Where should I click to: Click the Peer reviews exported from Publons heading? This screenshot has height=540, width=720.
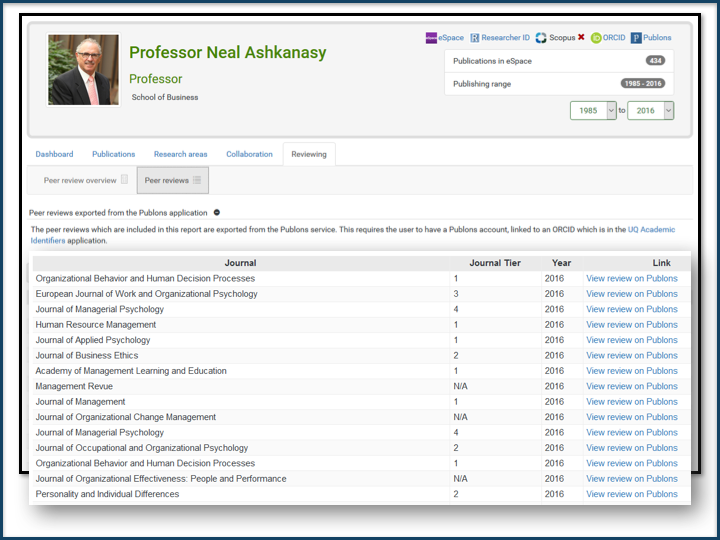118,213
